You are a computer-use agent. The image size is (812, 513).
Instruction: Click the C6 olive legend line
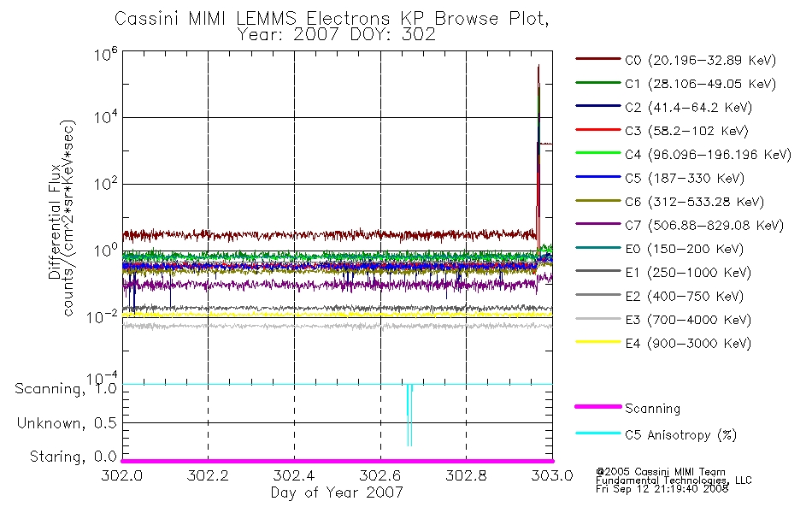click(x=597, y=201)
